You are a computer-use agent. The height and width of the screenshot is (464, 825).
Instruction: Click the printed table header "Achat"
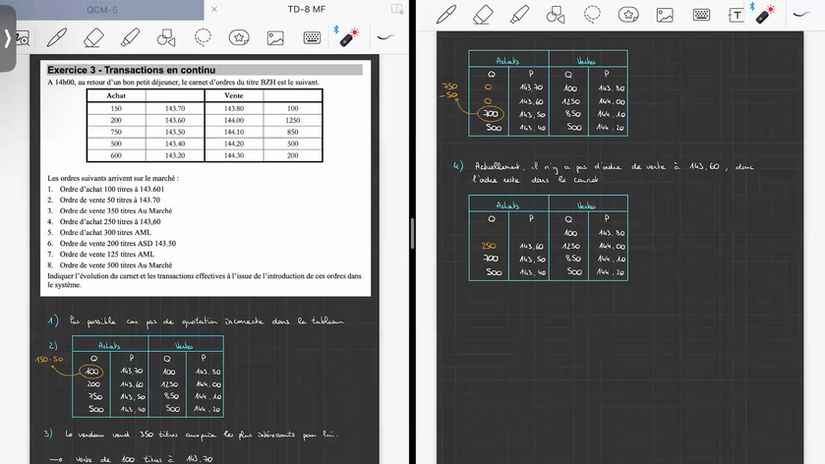coord(116,96)
